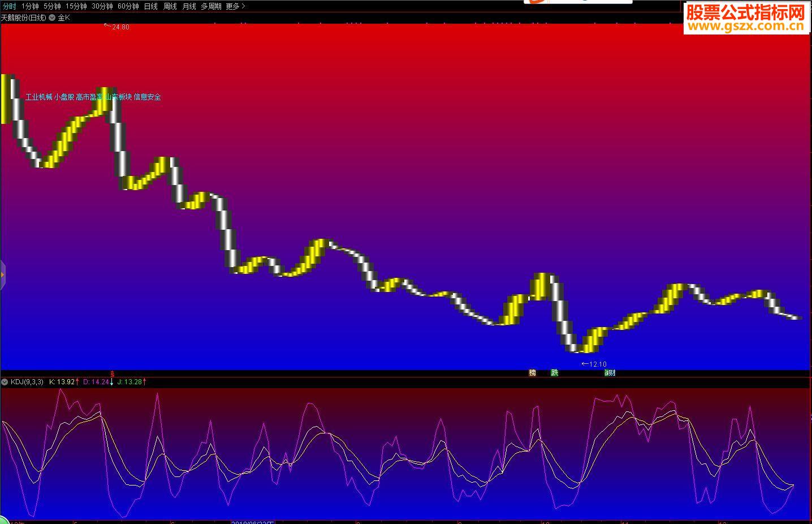This screenshot has height=524, width=812.
Task: Click the J: 13.28 value
Action: pyautogui.click(x=130, y=382)
